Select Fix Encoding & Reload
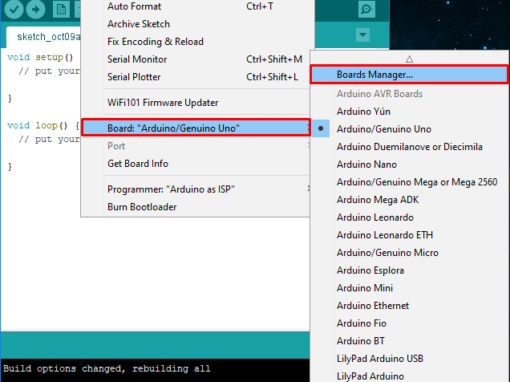Image resolution: width=510 pixels, height=382 pixels. pyautogui.click(x=195, y=42)
